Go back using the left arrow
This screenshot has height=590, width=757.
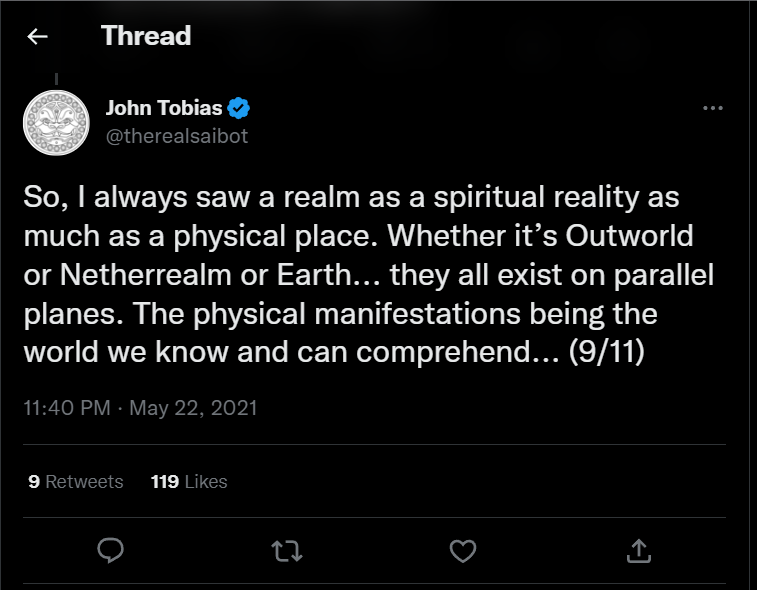pyautogui.click(x=37, y=37)
